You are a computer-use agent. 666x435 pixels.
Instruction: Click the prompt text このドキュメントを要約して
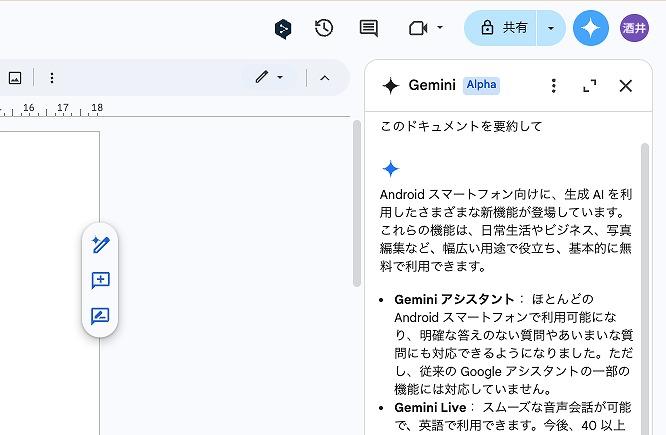(x=461, y=126)
